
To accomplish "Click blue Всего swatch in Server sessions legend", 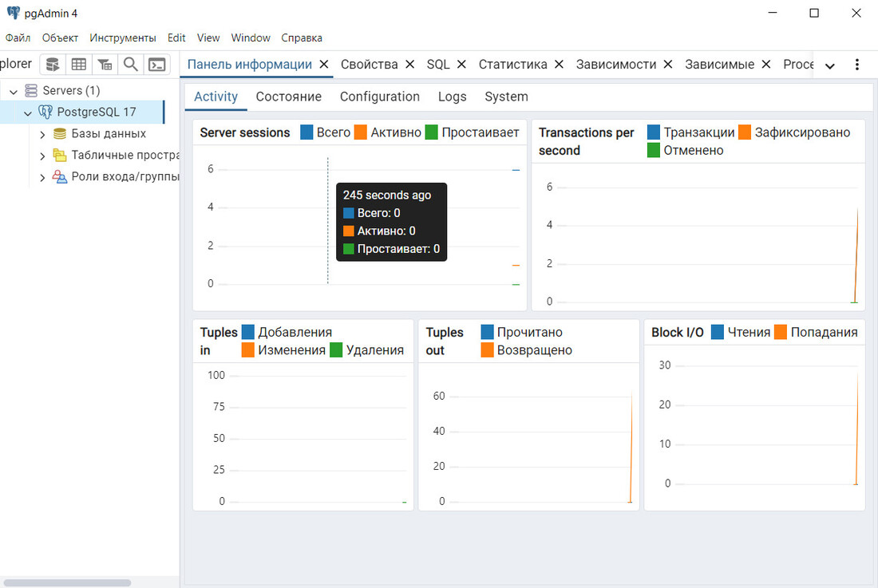I will click(x=307, y=132).
